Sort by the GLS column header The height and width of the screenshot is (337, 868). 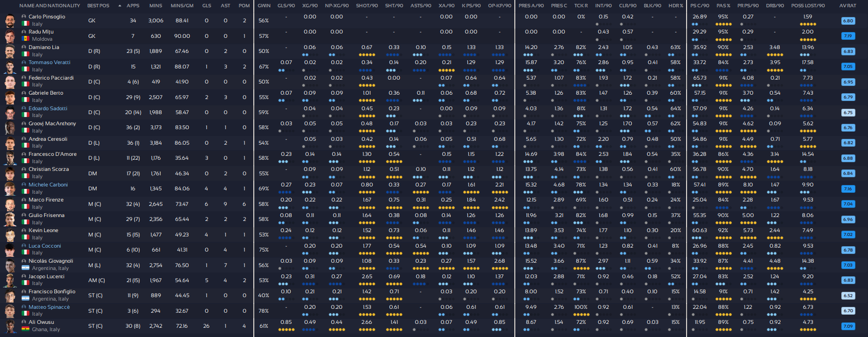[207, 6]
